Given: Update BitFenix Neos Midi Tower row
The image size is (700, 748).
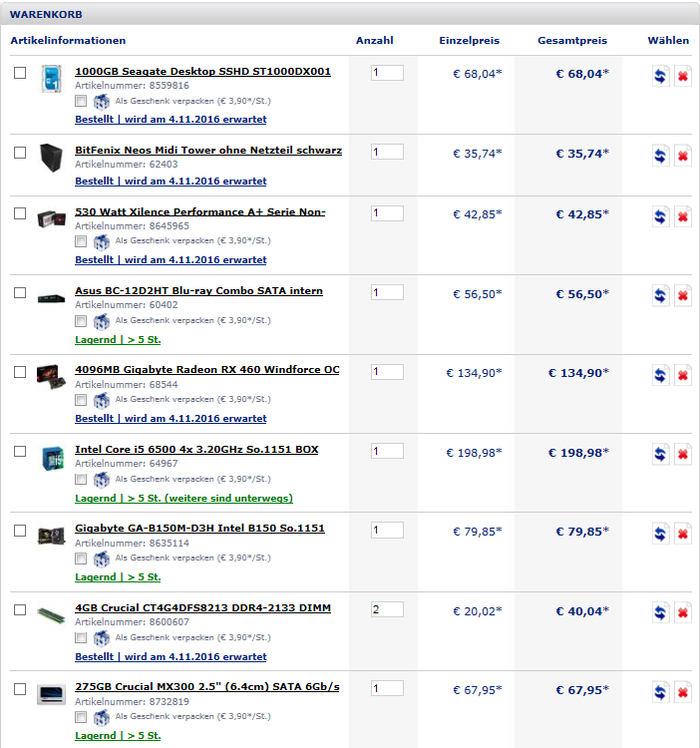Looking at the screenshot, I should point(660,155).
